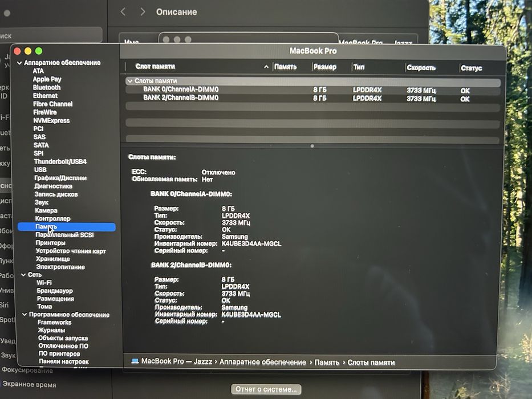Select the highlighted Память item
The image size is (532, 399).
coord(67,227)
